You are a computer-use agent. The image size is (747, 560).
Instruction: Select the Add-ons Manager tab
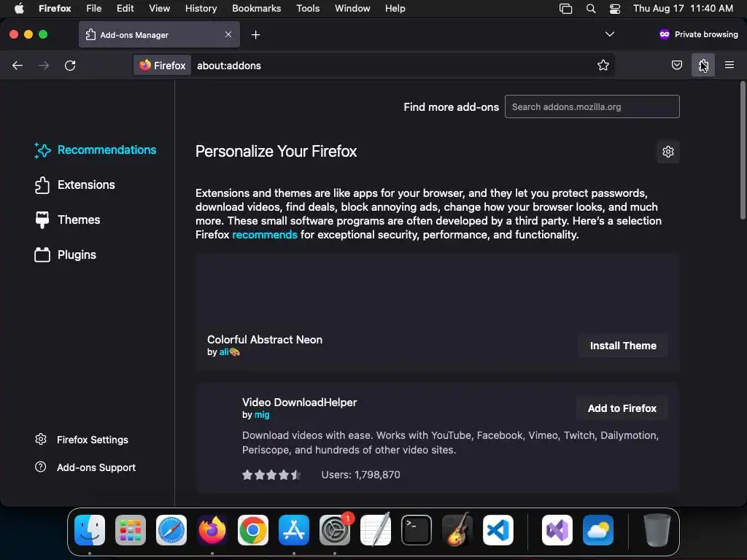(159, 34)
